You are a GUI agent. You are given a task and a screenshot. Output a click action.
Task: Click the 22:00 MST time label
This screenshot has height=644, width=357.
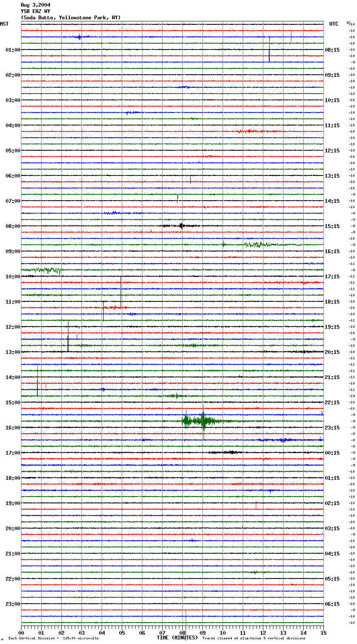coord(13,579)
